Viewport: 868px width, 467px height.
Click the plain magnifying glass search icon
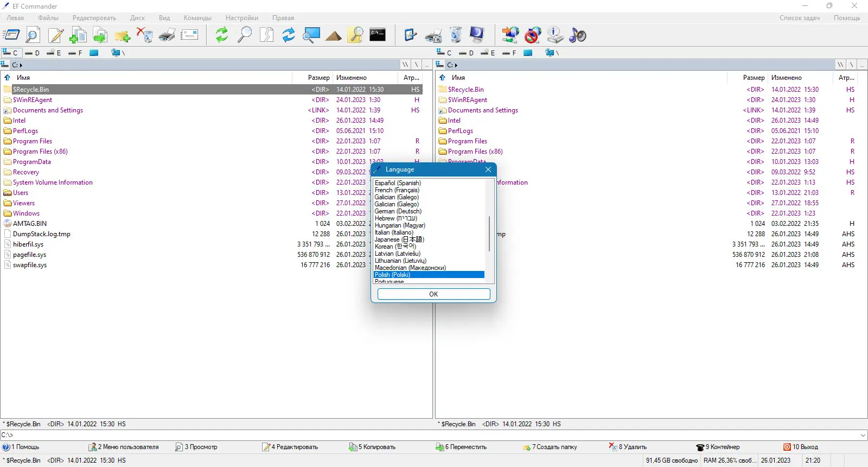pyautogui.click(x=245, y=35)
